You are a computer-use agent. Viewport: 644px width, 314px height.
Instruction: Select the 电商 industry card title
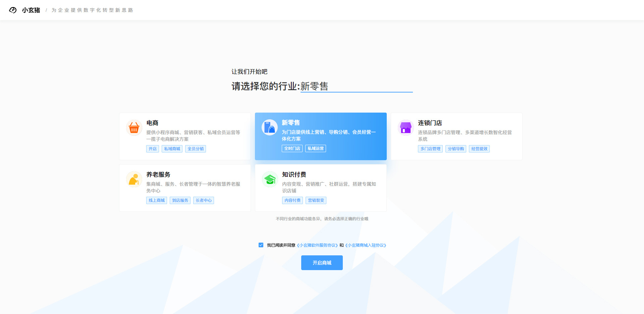(152, 123)
